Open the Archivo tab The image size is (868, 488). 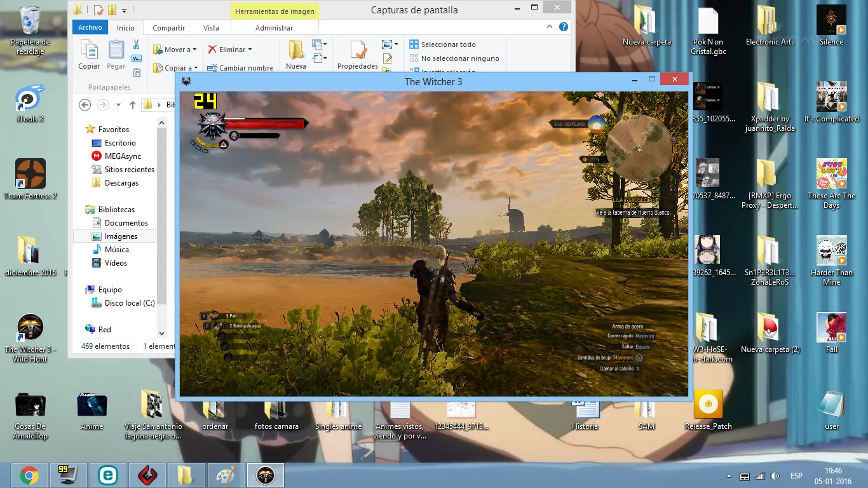(91, 27)
